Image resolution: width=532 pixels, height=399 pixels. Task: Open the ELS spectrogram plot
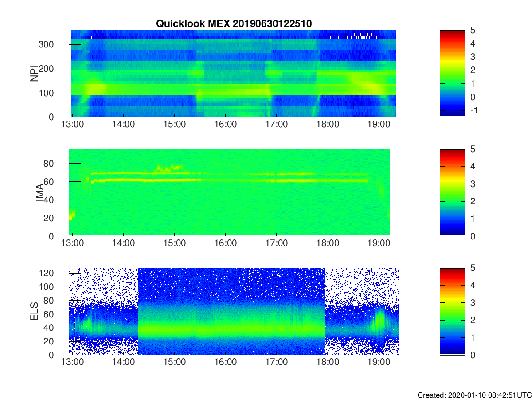tap(234, 312)
